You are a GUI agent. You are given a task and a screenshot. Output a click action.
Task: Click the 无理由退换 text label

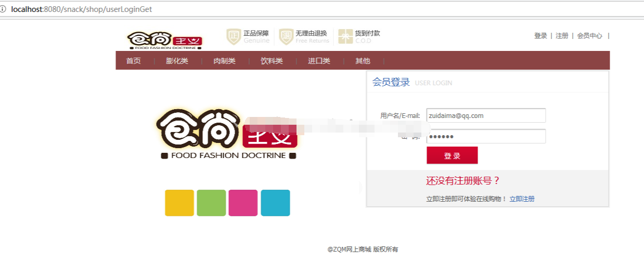(x=312, y=33)
